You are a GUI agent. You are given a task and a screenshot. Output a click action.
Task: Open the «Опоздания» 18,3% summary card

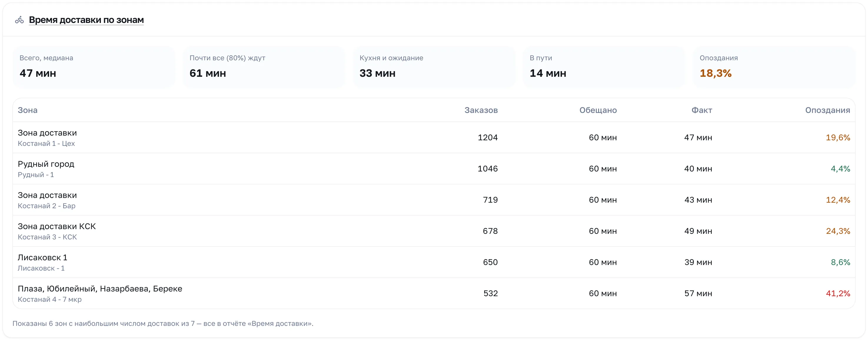click(x=774, y=67)
